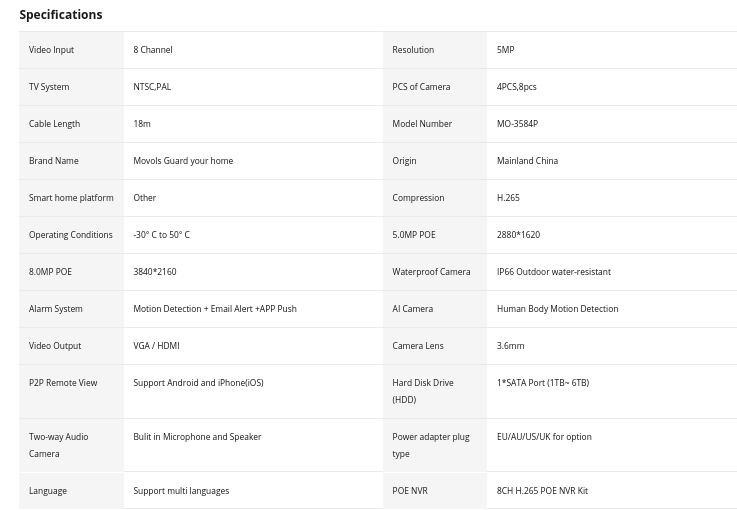Select IP66 Outdoor water-resistant text
Image resolution: width=737 pixels, height=510 pixels.
pyautogui.click(x=554, y=272)
